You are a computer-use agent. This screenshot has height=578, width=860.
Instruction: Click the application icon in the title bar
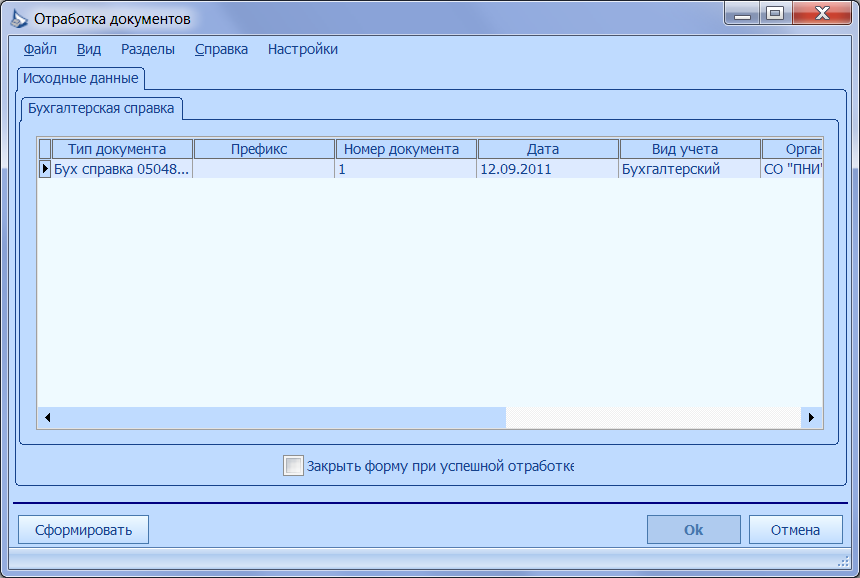tap(19, 19)
